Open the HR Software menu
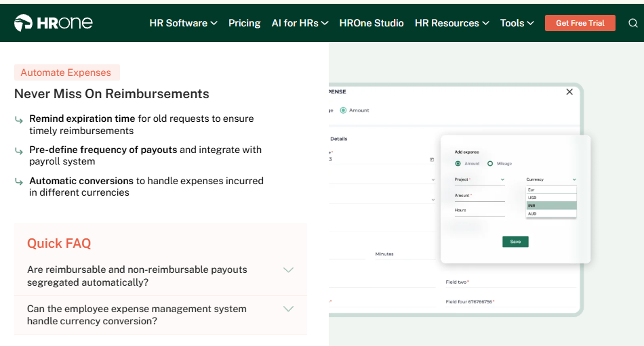This screenshot has width=644, height=346. point(183,23)
